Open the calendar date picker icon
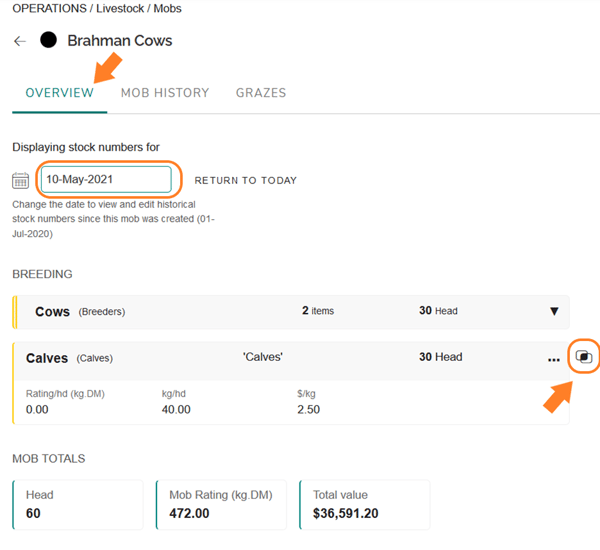The image size is (600, 550). [x=20, y=181]
